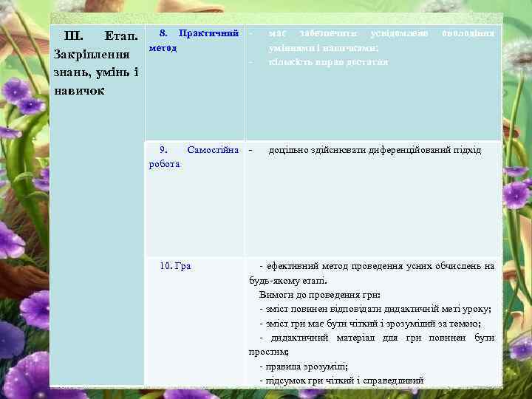Viewport: 532px width, 399px height.
Task: Click "підсумок гри чіткий і справедливий" line
Action: click(x=342, y=381)
